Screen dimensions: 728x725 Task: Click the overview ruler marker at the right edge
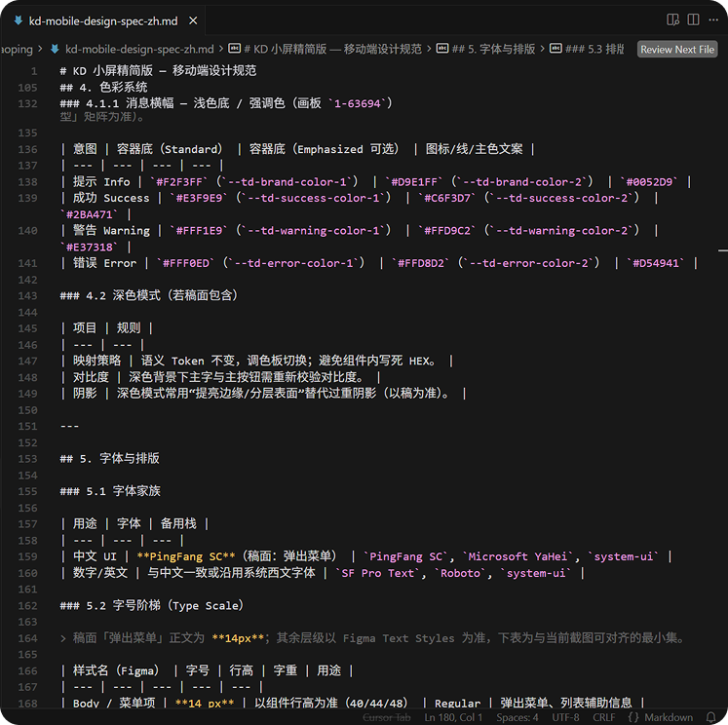pos(723,250)
